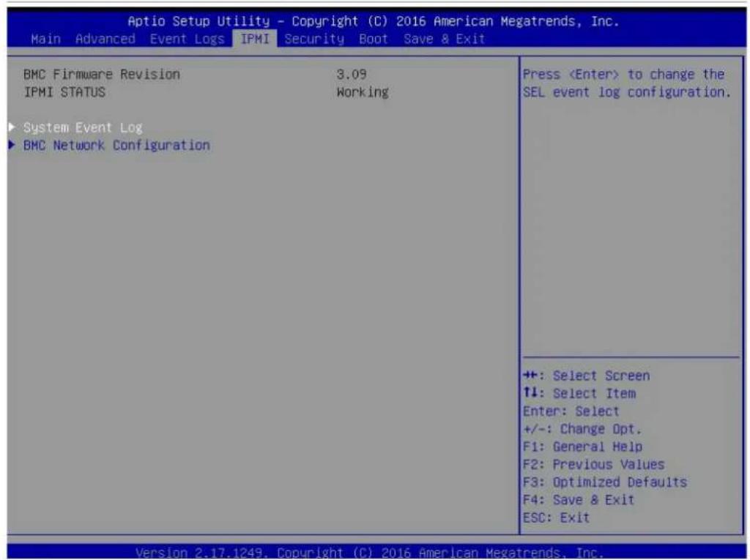Click the Aptio Setup Utility title text
The width and height of the screenshot is (750, 560).
373,21
